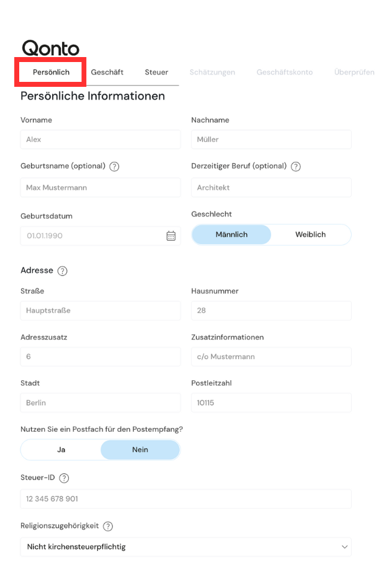Show help for Derzeitiger Beruf field
The height and width of the screenshot is (588, 379).
[x=296, y=166]
